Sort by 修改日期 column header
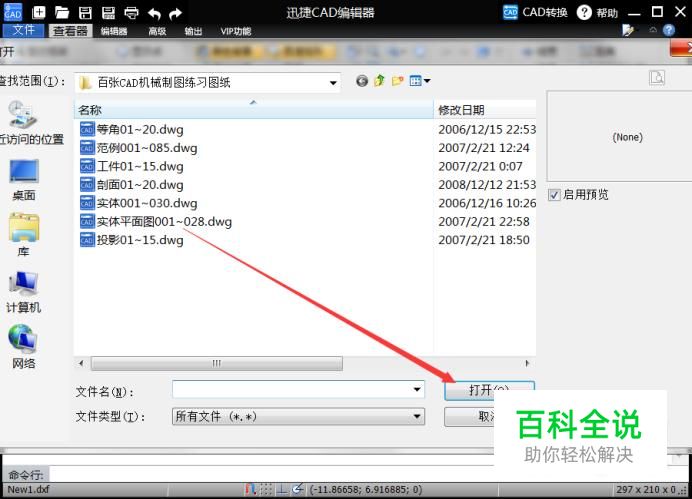 pos(485,110)
